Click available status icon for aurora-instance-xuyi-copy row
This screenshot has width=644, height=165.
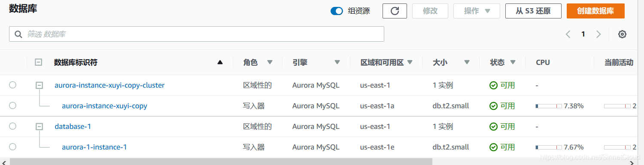coord(494,106)
